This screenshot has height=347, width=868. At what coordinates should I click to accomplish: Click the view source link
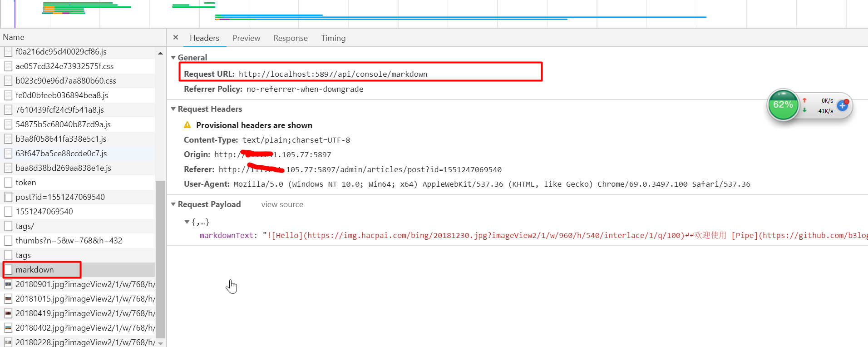pyautogui.click(x=282, y=204)
